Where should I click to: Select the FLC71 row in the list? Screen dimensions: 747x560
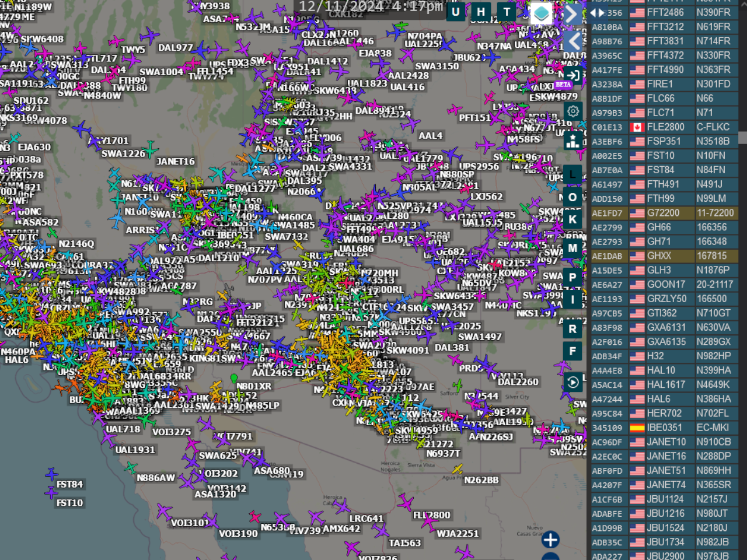point(664,113)
